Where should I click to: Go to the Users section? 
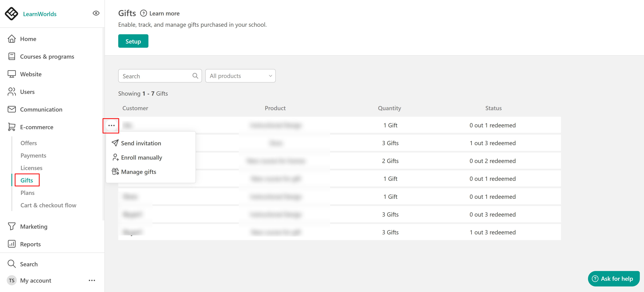(x=27, y=92)
